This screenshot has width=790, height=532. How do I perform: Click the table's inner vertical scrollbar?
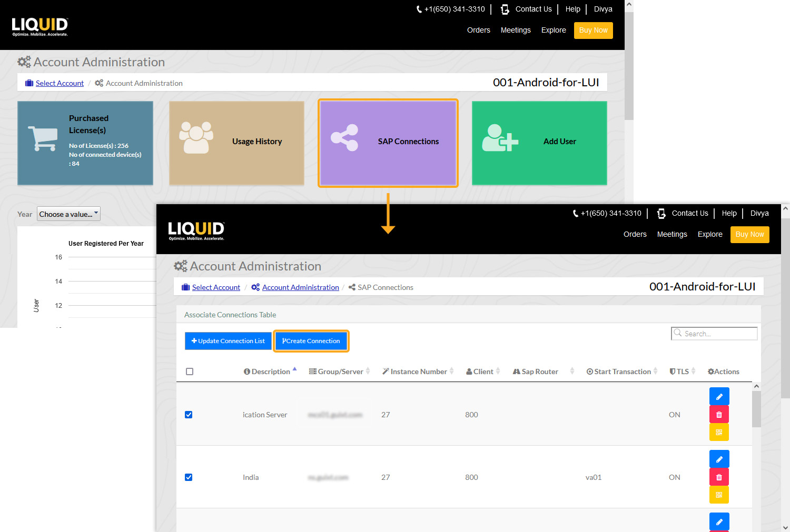[x=756, y=409]
